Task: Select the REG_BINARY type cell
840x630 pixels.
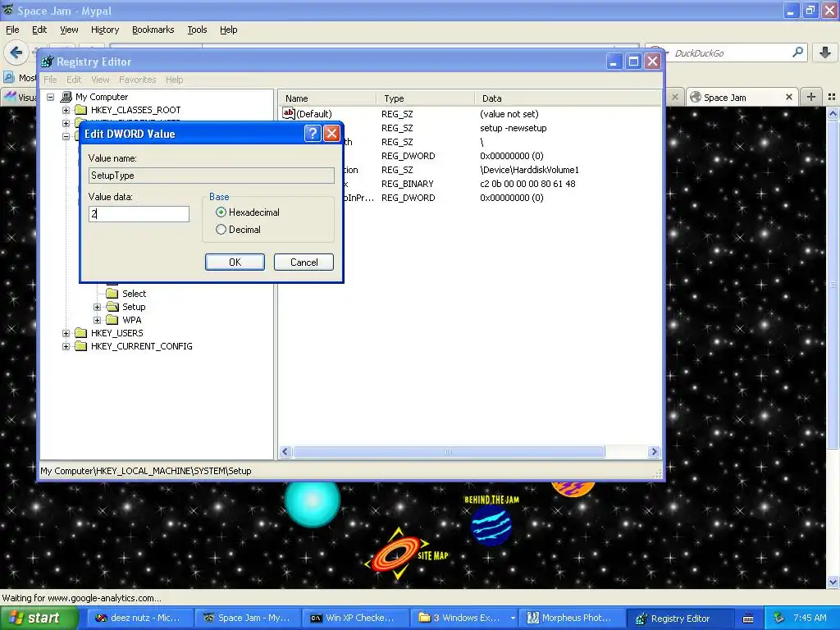Action: click(407, 184)
